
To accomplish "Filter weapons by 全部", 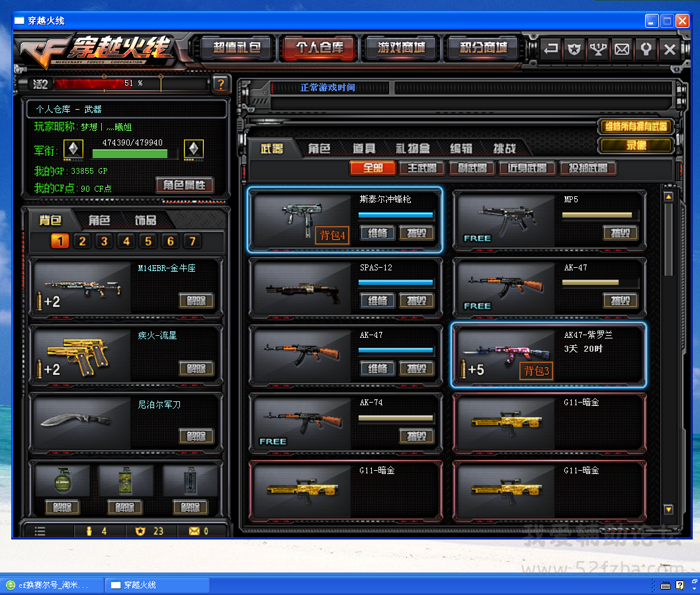I will (372, 168).
